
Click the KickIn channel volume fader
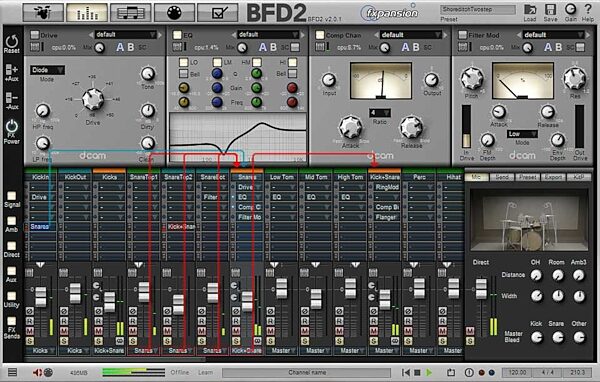[x=41, y=297]
